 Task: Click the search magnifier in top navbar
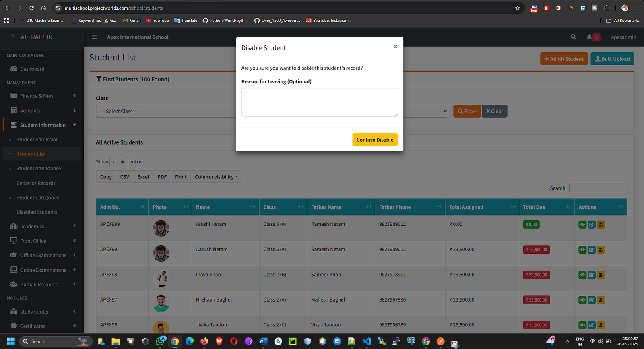pos(573,37)
